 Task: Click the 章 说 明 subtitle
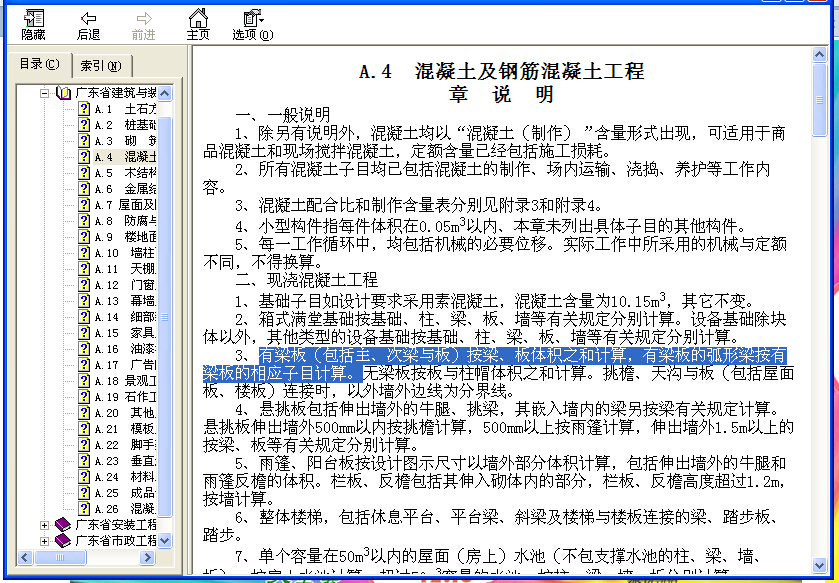[502, 95]
